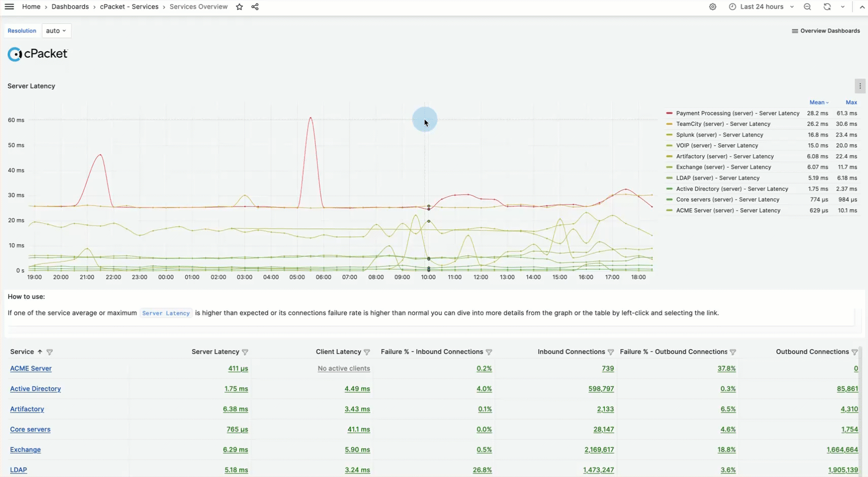This screenshot has width=868, height=477.
Task: Click Active Directory inbound connections 598,797
Action: [x=601, y=389]
